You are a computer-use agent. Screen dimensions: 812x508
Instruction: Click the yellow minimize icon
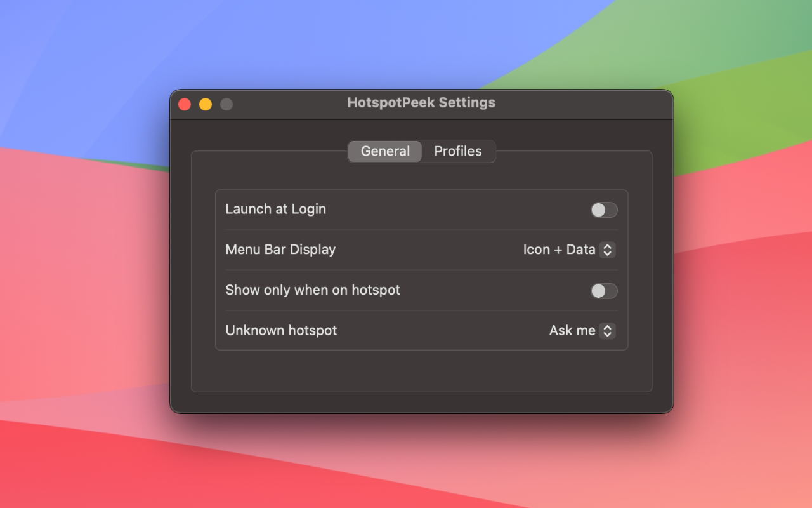tap(205, 104)
